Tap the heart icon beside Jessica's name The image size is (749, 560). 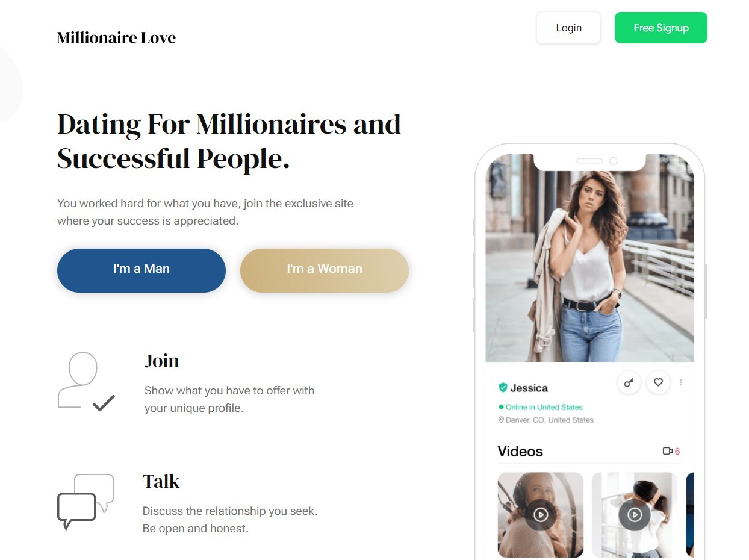658,382
